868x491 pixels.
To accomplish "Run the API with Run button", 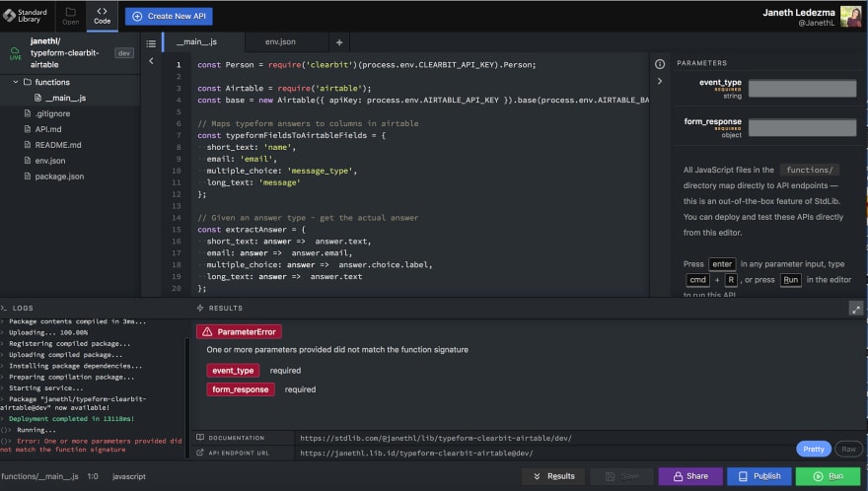I will click(x=829, y=476).
